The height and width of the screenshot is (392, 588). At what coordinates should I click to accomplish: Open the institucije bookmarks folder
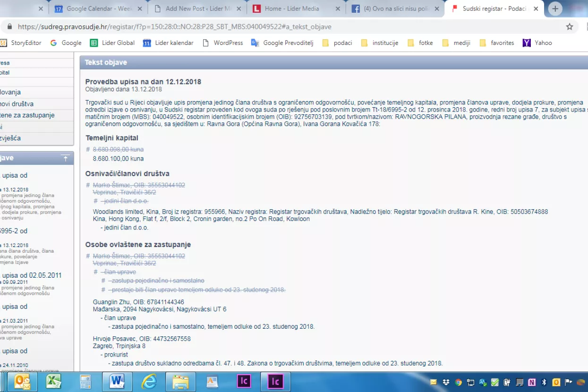pyautogui.click(x=365, y=43)
